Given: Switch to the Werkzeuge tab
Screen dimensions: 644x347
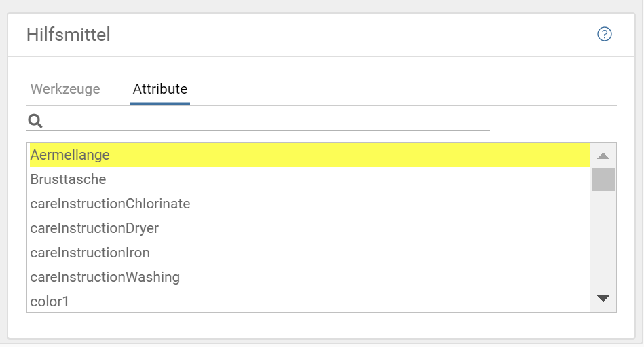Looking at the screenshot, I should coord(65,89).
